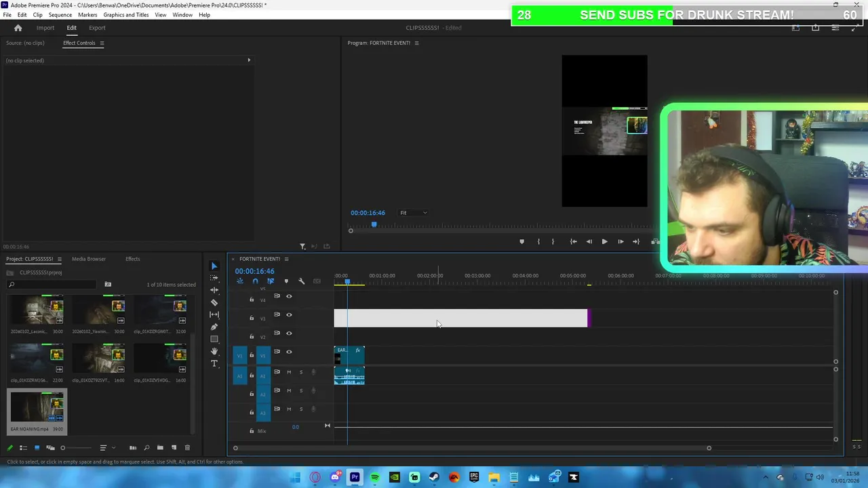
Task: Click Go to In point in Program monitor
Action: pyautogui.click(x=573, y=241)
